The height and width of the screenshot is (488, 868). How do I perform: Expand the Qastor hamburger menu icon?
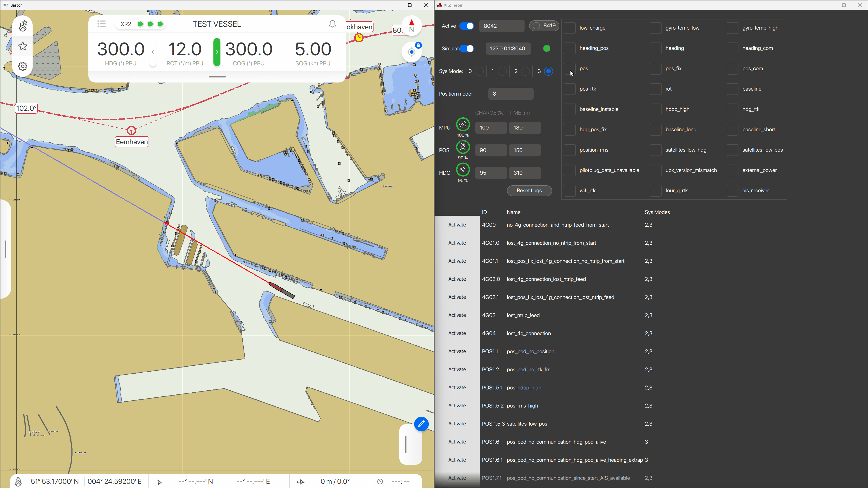click(101, 24)
